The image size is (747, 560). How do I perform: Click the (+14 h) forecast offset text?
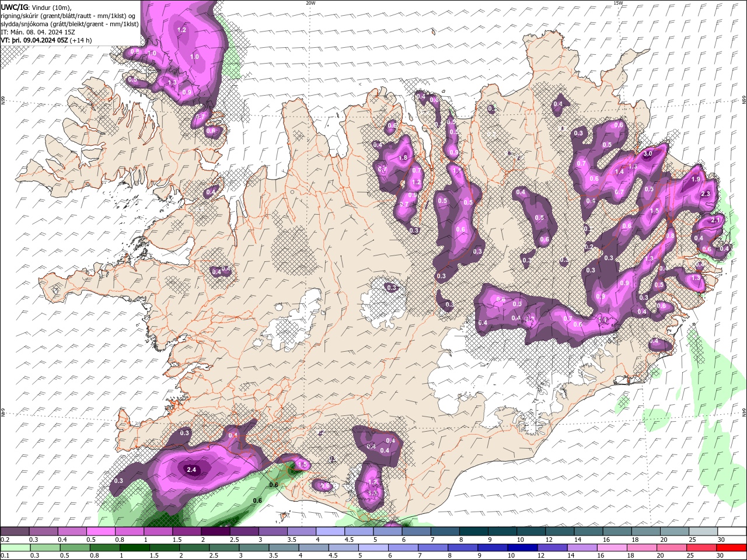(x=81, y=40)
